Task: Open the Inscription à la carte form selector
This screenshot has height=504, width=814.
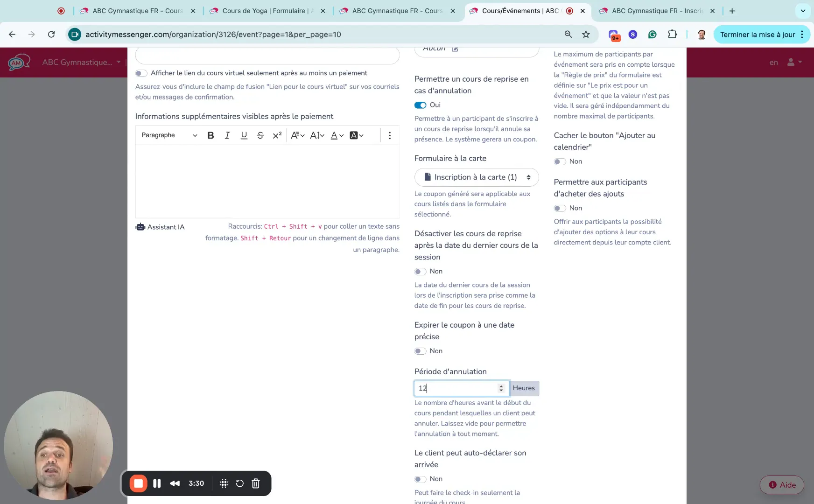Action: click(x=477, y=177)
